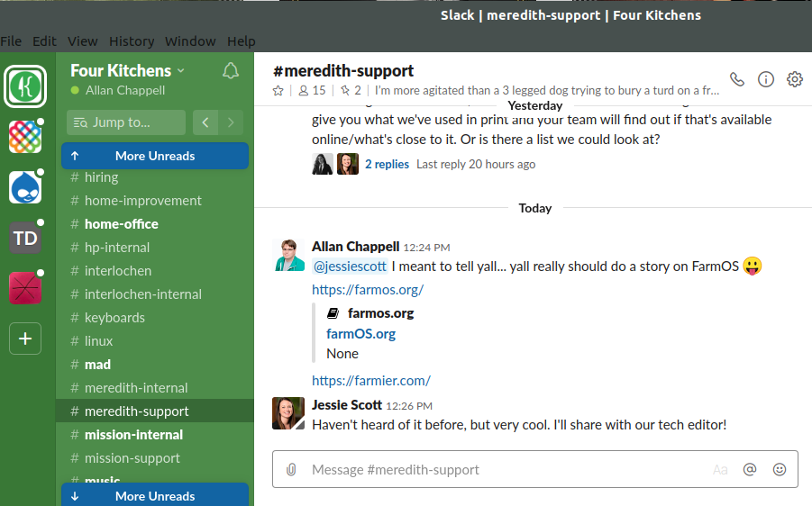The image size is (812, 506).
Task: Attach a file with paperclip icon
Action: [x=291, y=470]
